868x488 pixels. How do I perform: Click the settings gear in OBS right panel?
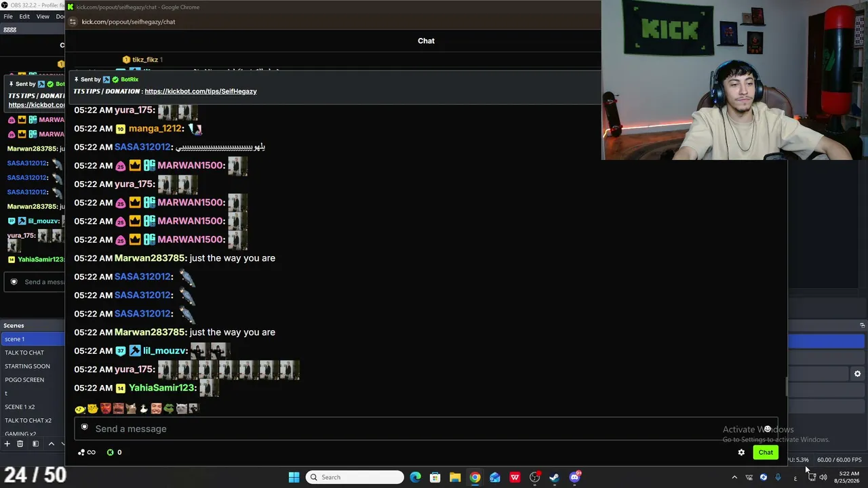(857, 373)
